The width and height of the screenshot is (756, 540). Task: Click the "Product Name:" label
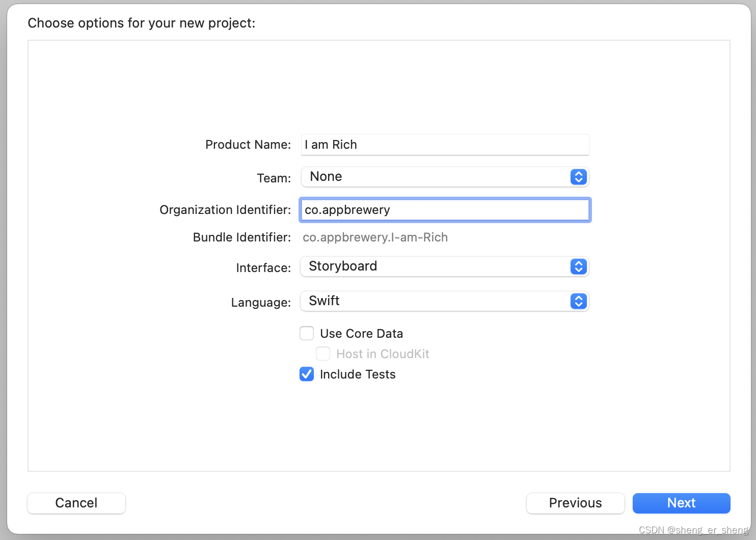click(248, 145)
